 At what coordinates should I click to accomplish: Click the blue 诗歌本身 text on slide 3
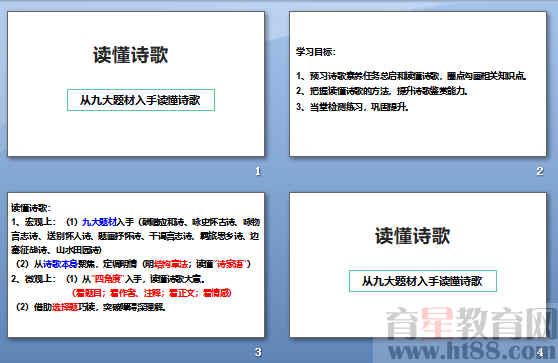(x=60, y=264)
